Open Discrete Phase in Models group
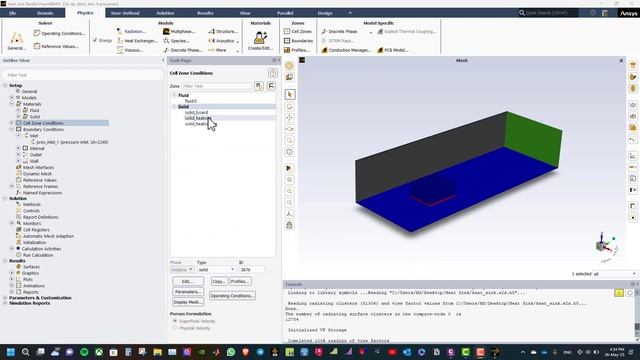 182,50
